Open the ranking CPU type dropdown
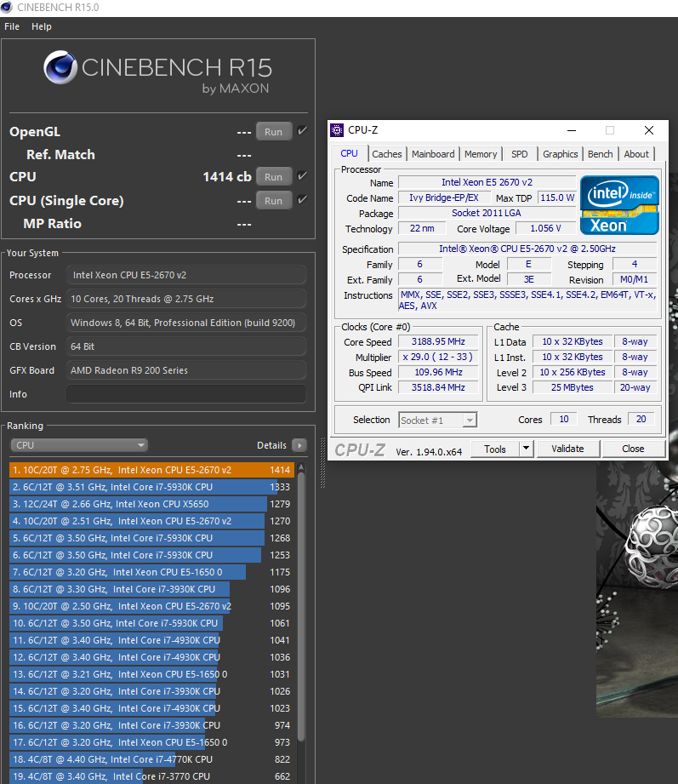This screenshot has height=784, width=678. [x=79, y=445]
